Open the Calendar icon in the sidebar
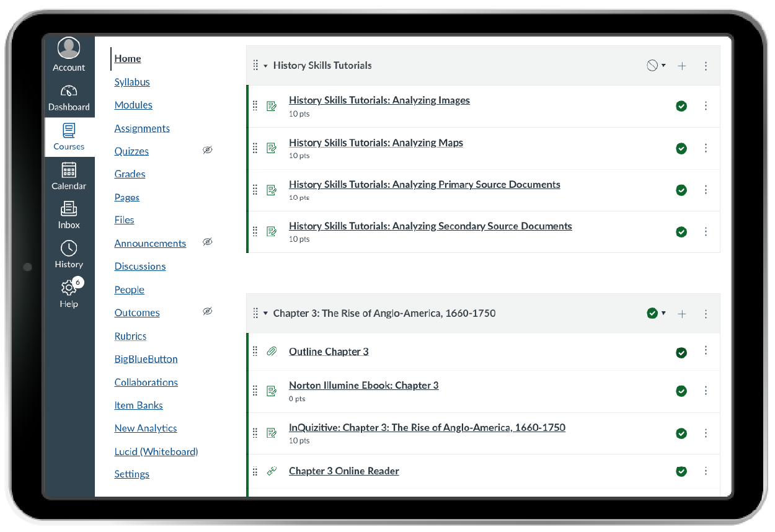The image size is (775, 532). tap(69, 170)
